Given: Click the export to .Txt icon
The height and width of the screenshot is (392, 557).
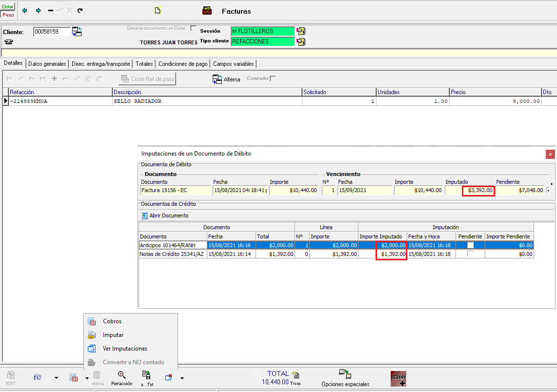Looking at the screenshot, I should click(x=146, y=375).
